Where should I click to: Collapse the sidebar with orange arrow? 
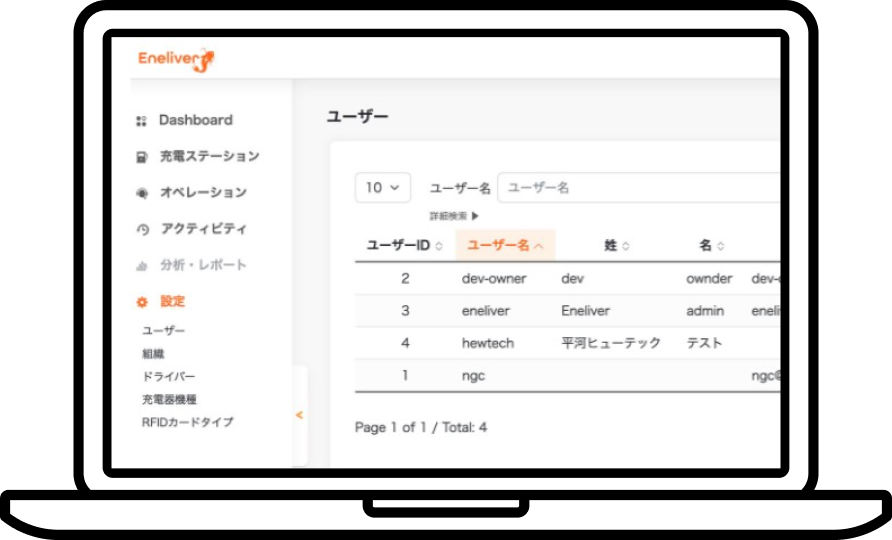pos(299,415)
